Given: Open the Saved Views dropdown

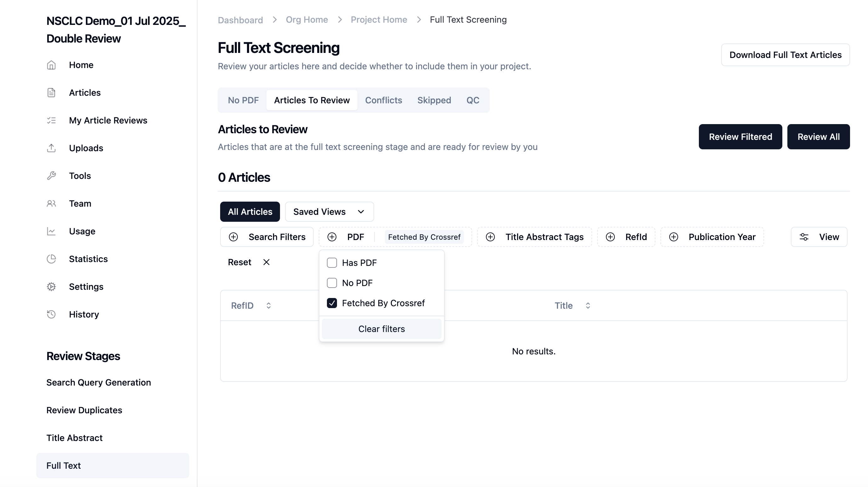Looking at the screenshot, I should (329, 212).
